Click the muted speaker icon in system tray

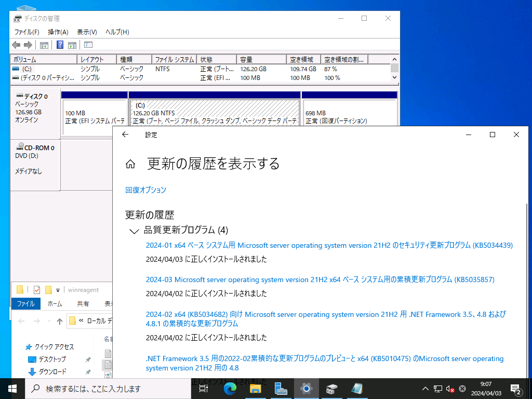450,389
